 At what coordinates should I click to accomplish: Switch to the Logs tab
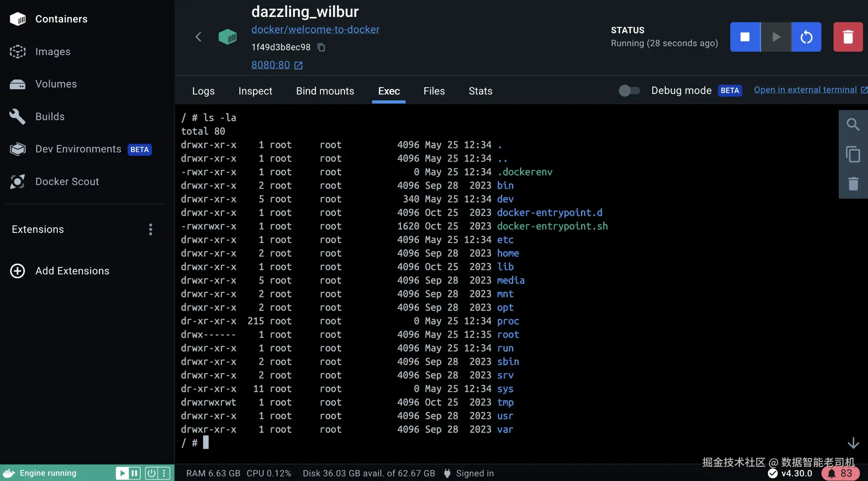[203, 91]
